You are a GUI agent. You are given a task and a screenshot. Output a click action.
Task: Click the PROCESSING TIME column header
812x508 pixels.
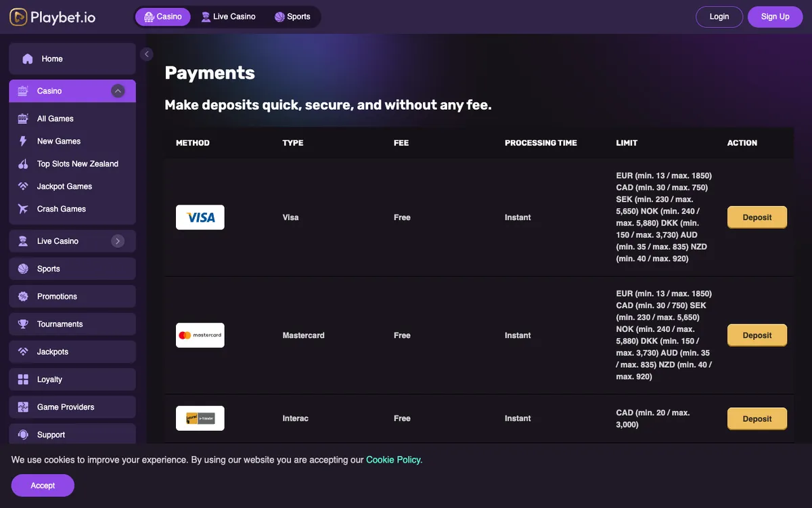pos(541,143)
